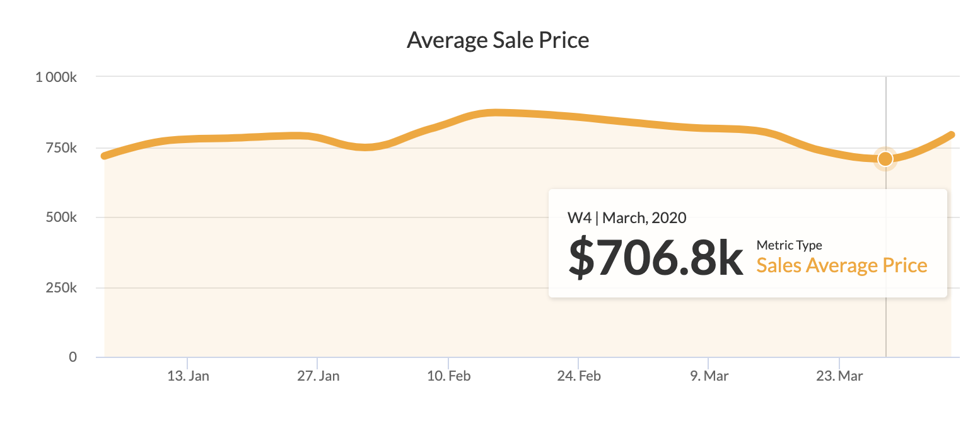Click the 250k y-axis label
Image resolution: width=980 pixels, height=421 pixels.
point(63,288)
